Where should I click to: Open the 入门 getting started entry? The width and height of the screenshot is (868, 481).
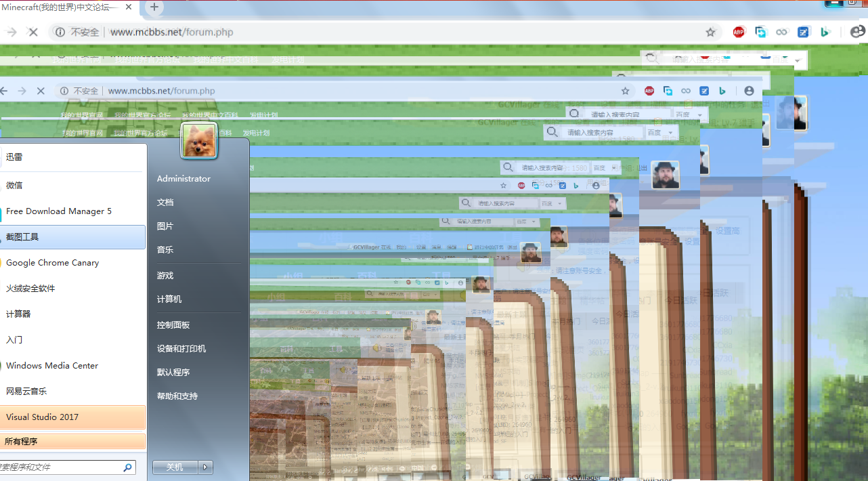(x=72, y=339)
